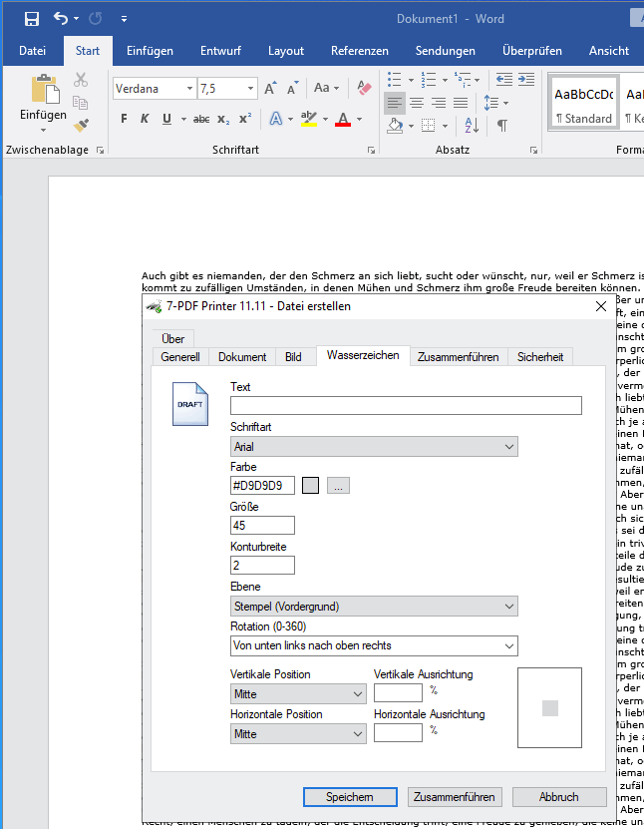Switch to the Layout ribbon tab
Viewport: 644px width, 829px height.
[x=286, y=51]
